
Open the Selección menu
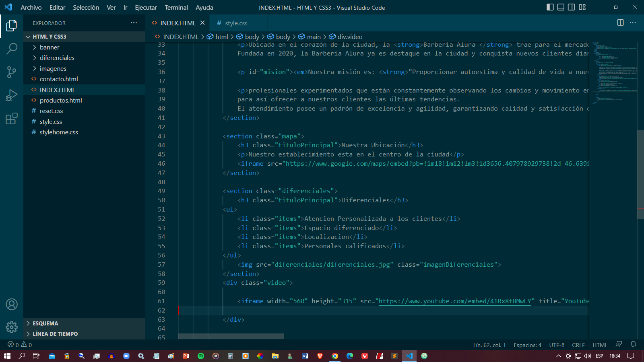(x=86, y=7)
